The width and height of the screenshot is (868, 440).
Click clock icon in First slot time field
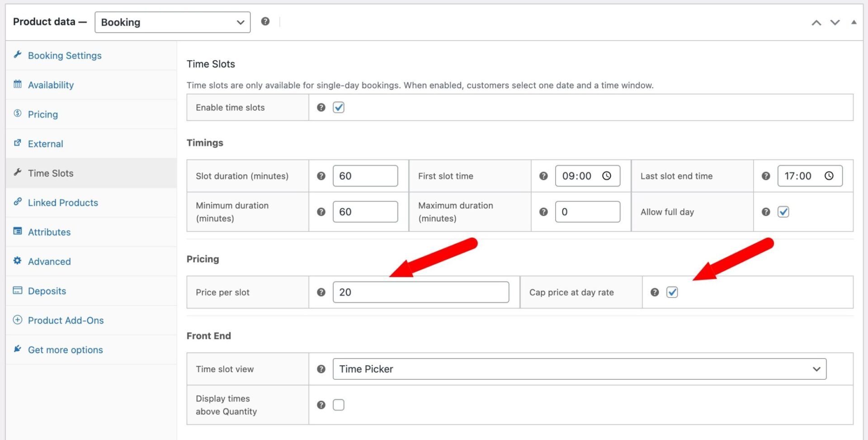coord(607,176)
